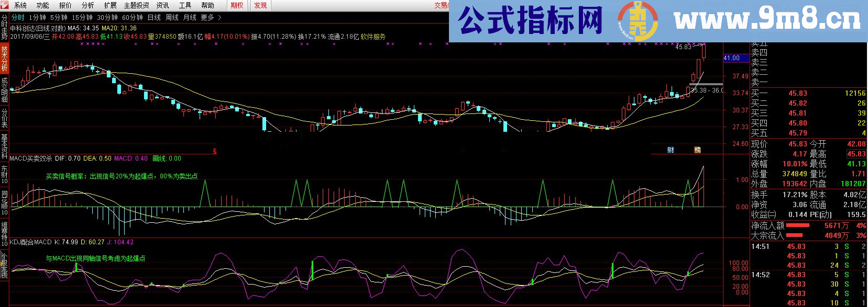This screenshot has height=307, width=868.
Task: Click the boxed 最高 value 45.83
Action: pos(856,154)
